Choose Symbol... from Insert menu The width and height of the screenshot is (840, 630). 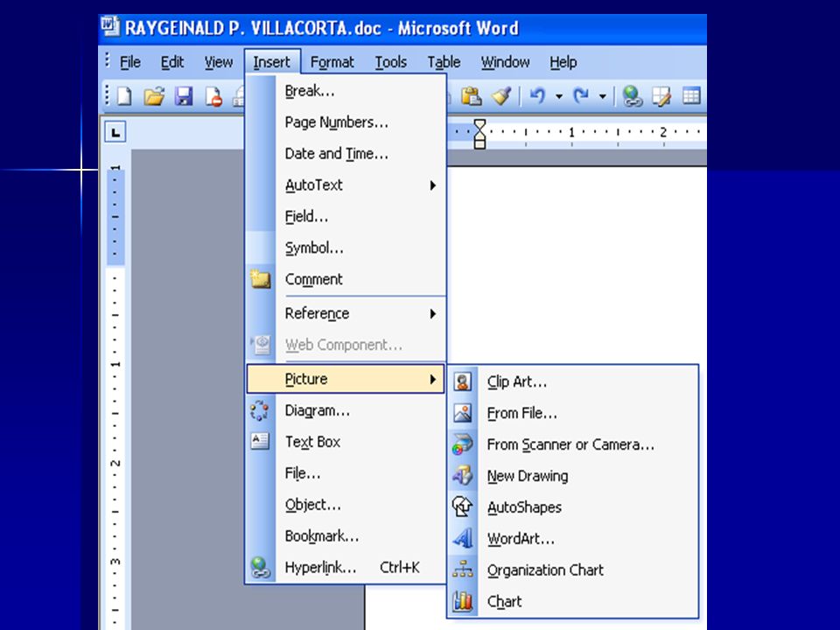(x=346, y=248)
